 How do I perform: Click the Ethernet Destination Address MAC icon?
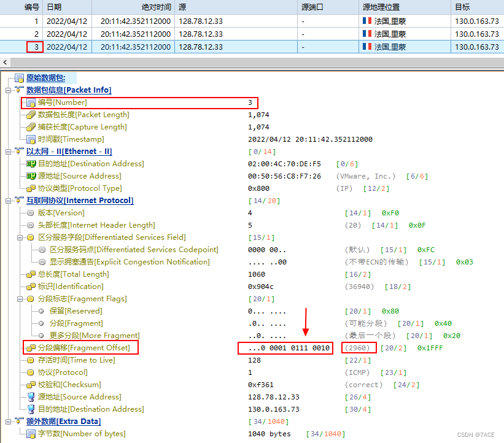coord(31,164)
